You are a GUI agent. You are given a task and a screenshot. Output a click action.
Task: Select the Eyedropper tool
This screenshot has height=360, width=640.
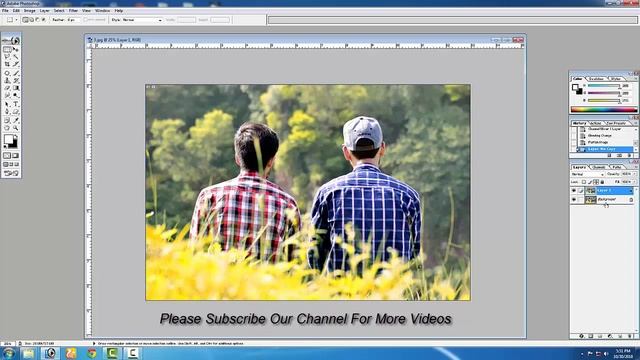click(x=16, y=120)
